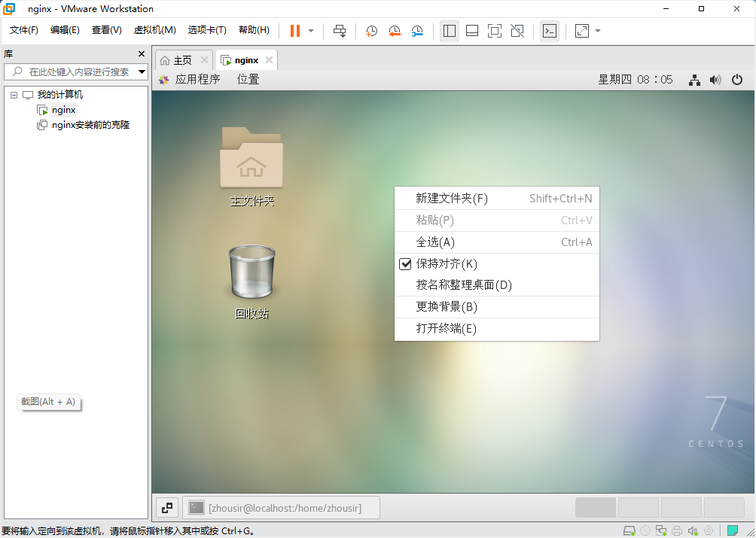The image size is (756, 538).
Task: Enter Unity mode
Action: click(x=517, y=31)
